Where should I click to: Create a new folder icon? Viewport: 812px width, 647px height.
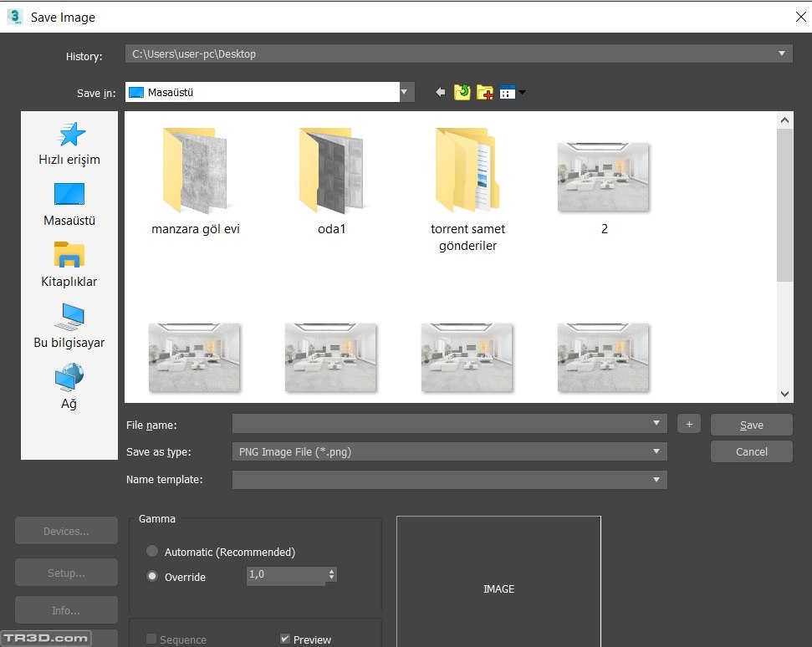[x=485, y=92]
